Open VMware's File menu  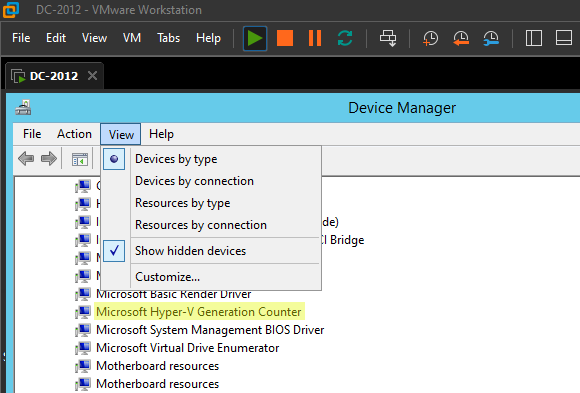click(x=21, y=38)
